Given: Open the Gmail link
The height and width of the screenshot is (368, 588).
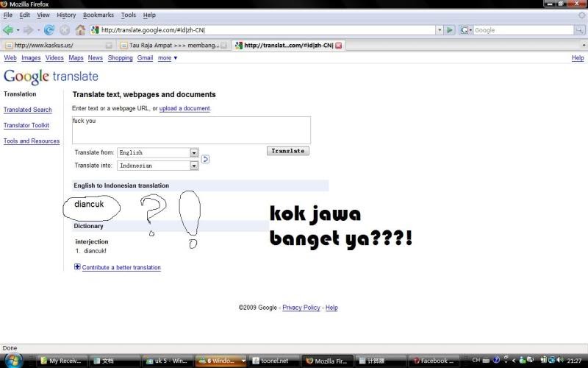Looking at the screenshot, I should 145,58.
